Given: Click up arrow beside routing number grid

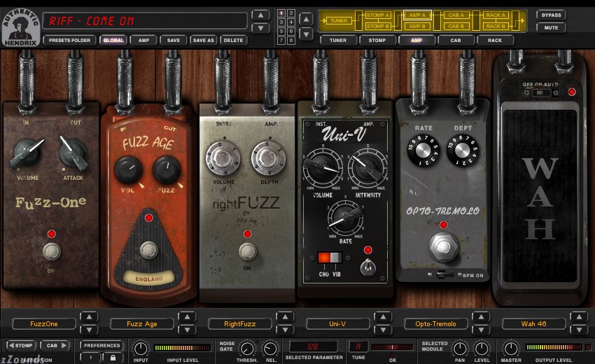Looking at the screenshot, I should point(306,19).
